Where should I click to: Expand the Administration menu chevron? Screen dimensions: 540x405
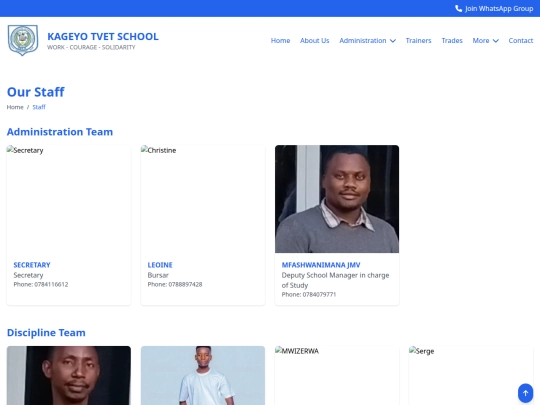[x=393, y=41]
